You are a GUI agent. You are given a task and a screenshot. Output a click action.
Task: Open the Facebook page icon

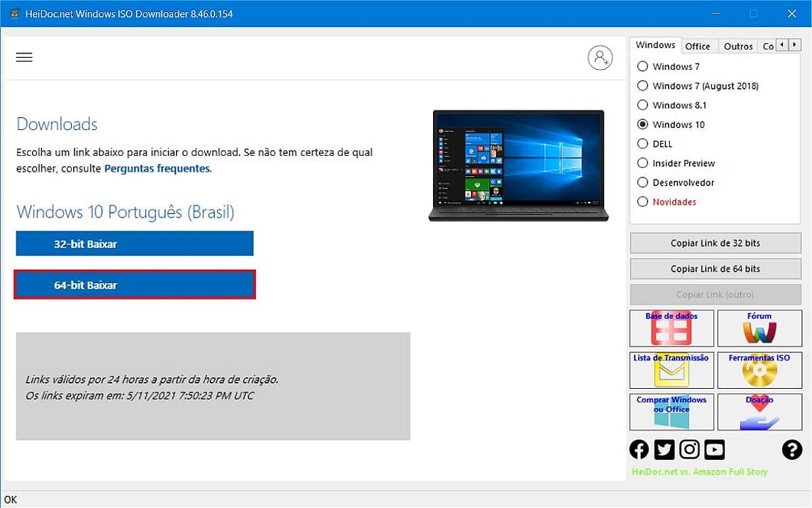tap(639, 449)
